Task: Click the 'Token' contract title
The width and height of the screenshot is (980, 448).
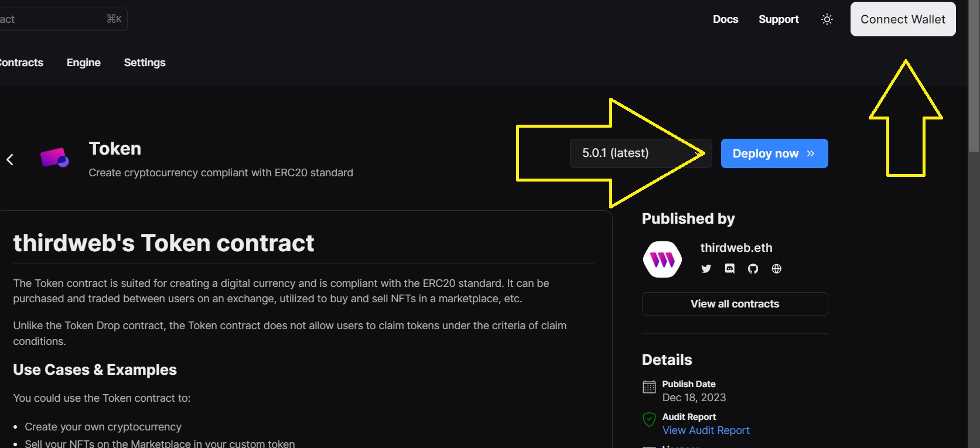Action: [x=115, y=149]
